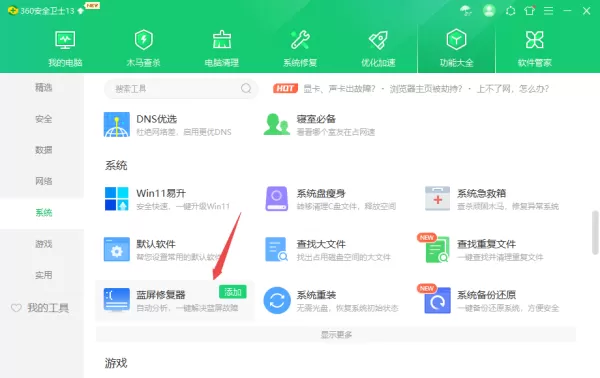600x378 pixels.
Task: Click text 无需光盘,恢复系统初始状态
Action: [x=347, y=308]
